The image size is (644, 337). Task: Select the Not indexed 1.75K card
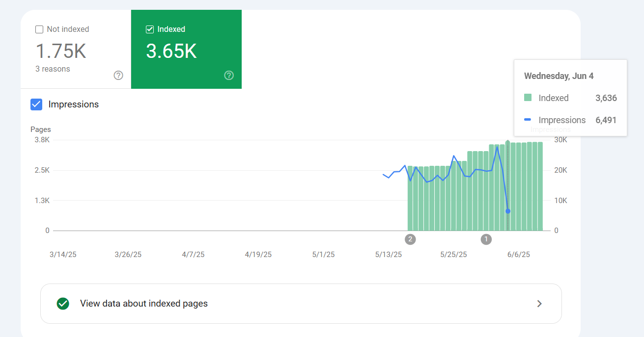click(76, 49)
